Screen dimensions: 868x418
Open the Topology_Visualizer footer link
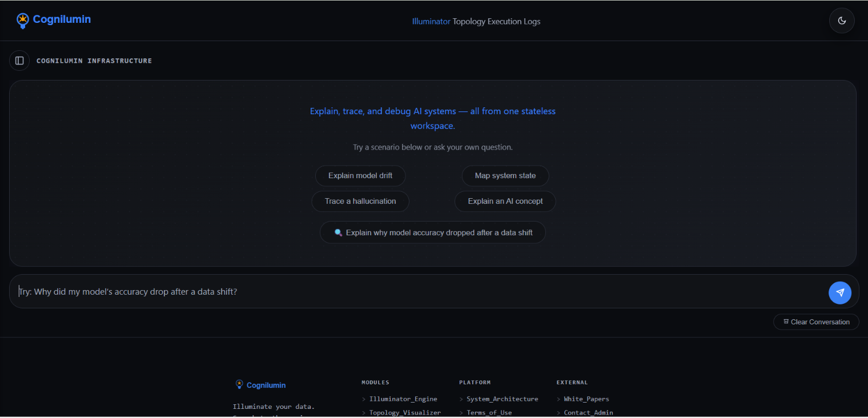[x=405, y=413]
